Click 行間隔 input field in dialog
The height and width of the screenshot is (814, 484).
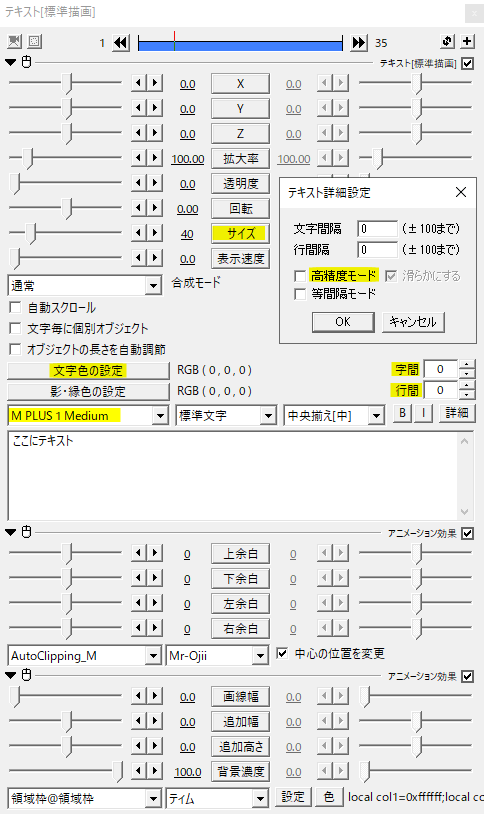click(x=378, y=250)
